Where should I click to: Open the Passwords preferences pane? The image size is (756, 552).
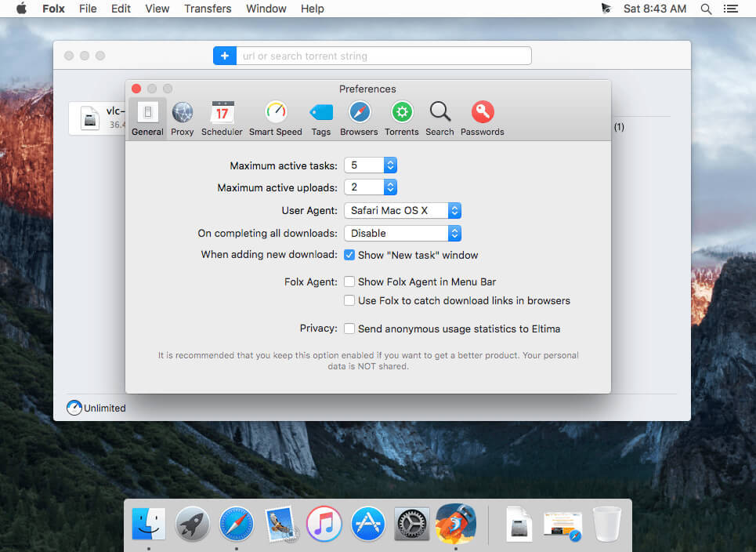tap(482, 118)
